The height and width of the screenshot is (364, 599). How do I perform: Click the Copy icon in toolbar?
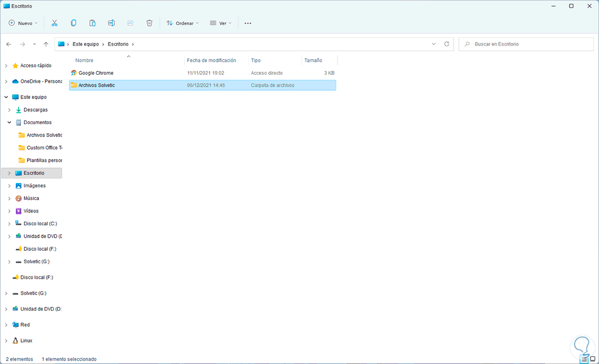pyautogui.click(x=73, y=23)
